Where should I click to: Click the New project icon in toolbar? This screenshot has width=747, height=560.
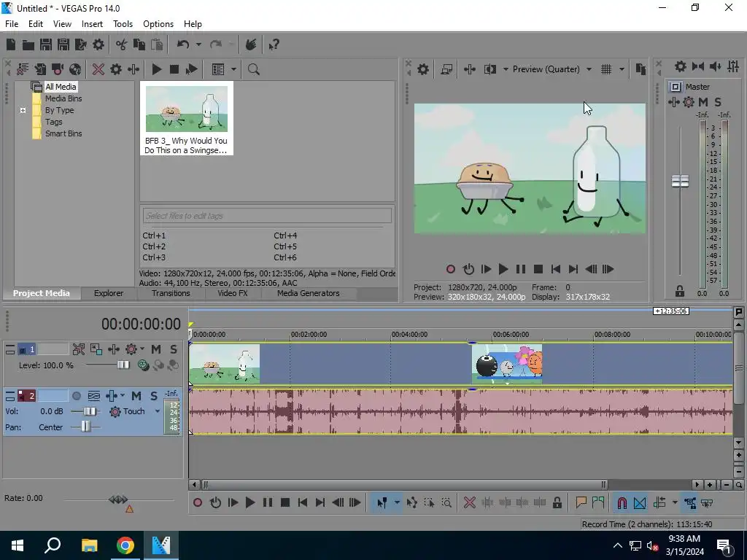tap(11, 44)
